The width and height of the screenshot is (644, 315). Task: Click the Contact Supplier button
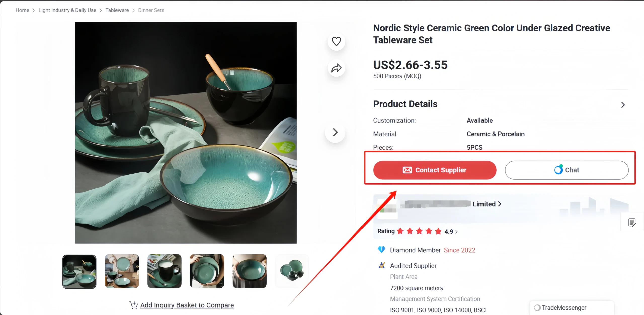[x=435, y=170]
